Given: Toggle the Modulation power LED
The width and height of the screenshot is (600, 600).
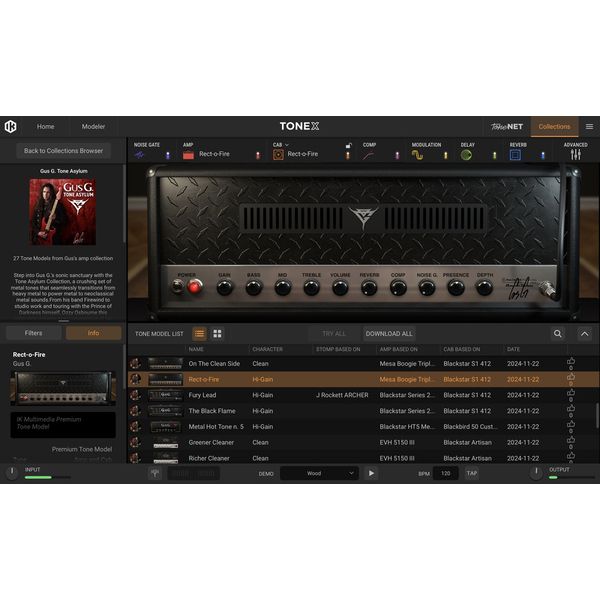Looking at the screenshot, I should [x=445, y=155].
